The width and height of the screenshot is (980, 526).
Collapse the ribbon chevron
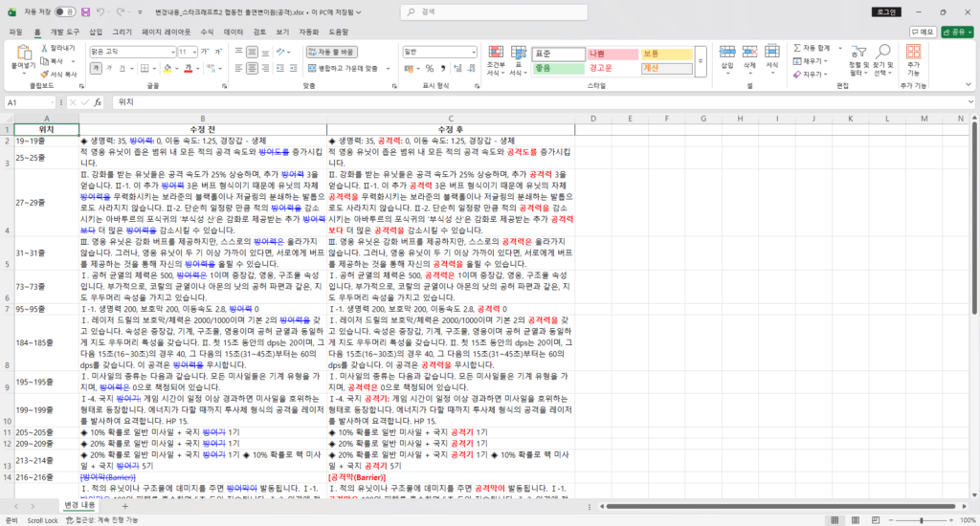coord(969,85)
